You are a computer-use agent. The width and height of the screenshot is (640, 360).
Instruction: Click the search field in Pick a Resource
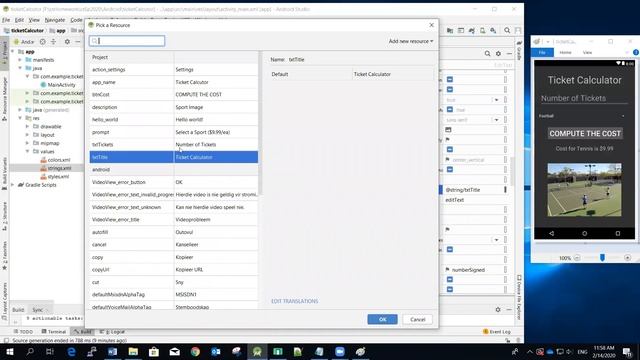tap(127, 41)
